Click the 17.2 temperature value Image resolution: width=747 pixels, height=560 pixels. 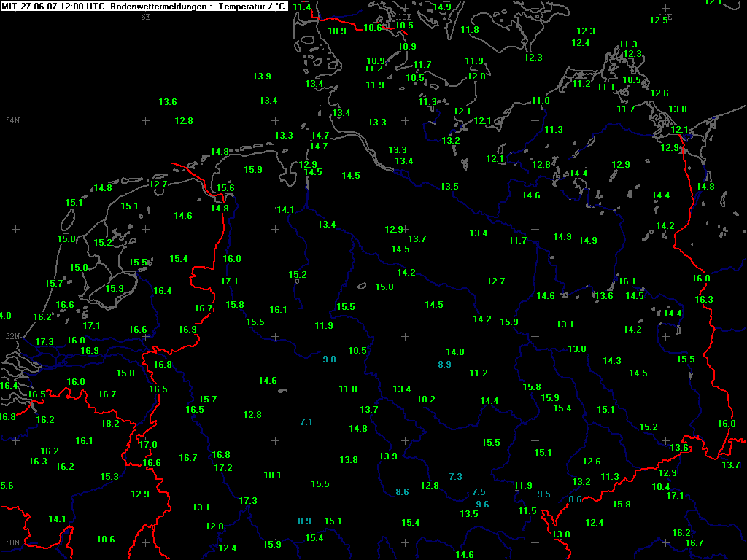pos(223,468)
